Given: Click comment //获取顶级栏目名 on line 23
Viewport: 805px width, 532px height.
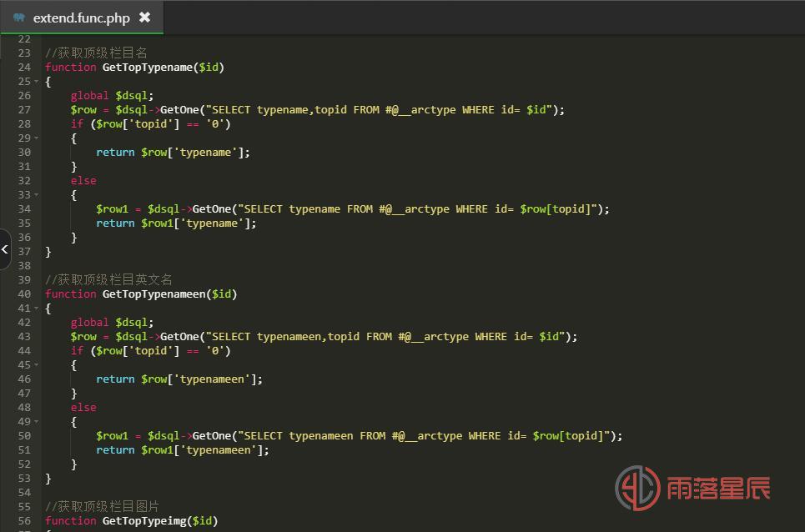Looking at the screenshot, I should coord(96,53).
